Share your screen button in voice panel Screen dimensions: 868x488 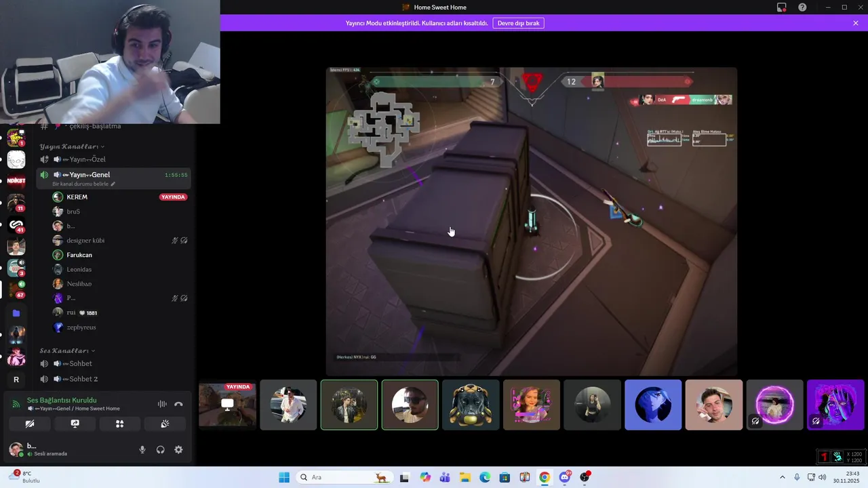pos(75,424)
